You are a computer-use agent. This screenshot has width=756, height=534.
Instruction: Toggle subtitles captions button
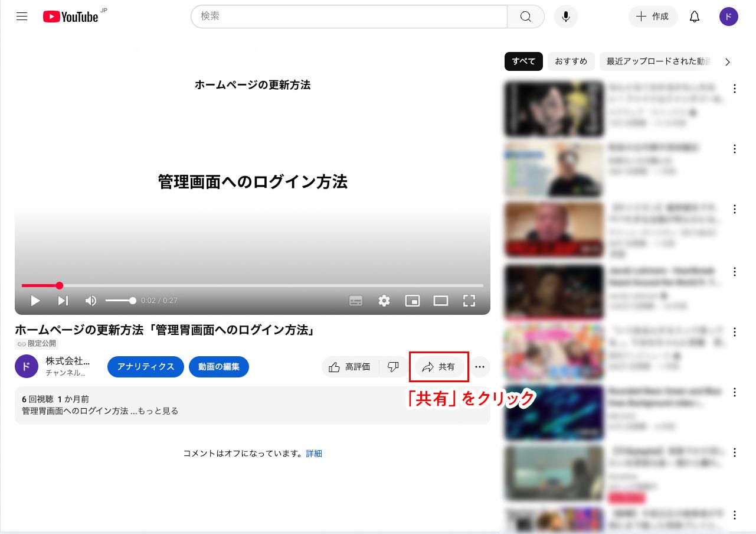click(356, 301)
